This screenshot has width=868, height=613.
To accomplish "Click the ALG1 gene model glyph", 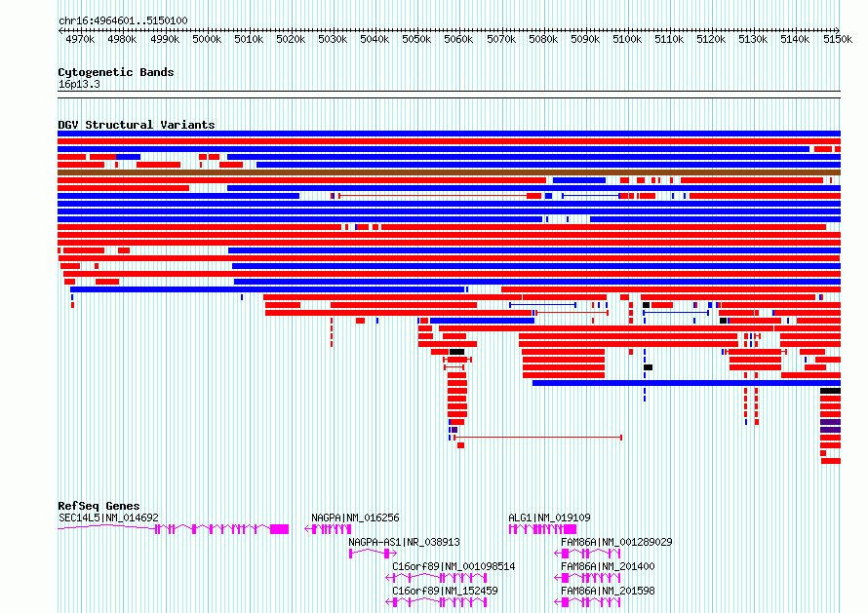I will point(542,529).
